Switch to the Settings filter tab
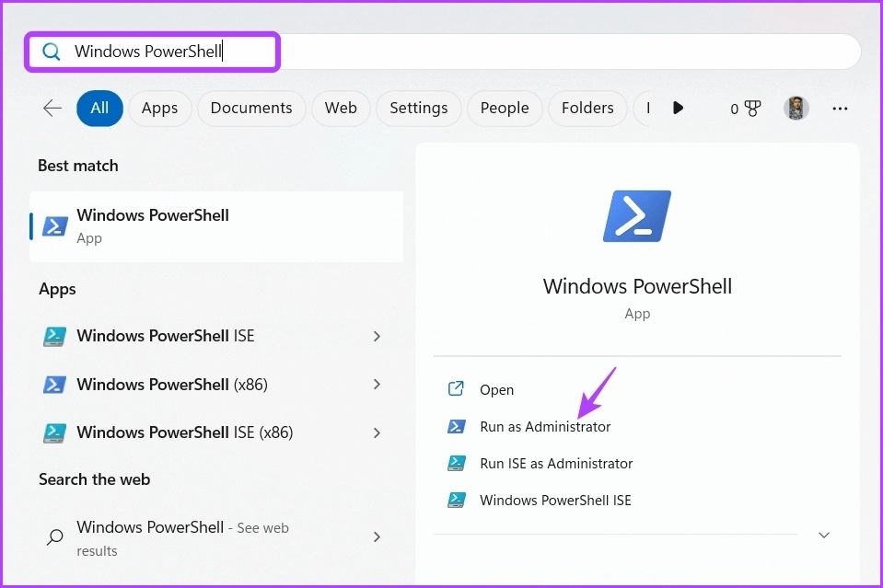883x588 pixels. coord(418,108)
